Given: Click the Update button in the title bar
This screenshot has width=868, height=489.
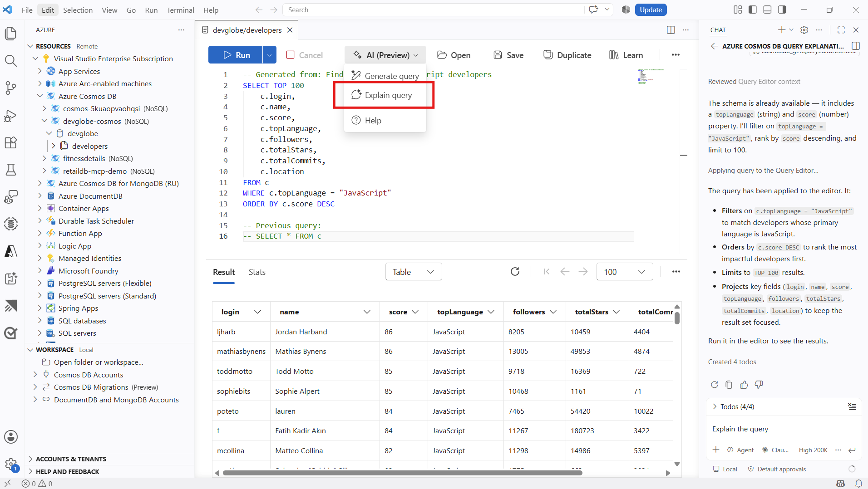Looking at the screenshot, I should tap(651, 10).
